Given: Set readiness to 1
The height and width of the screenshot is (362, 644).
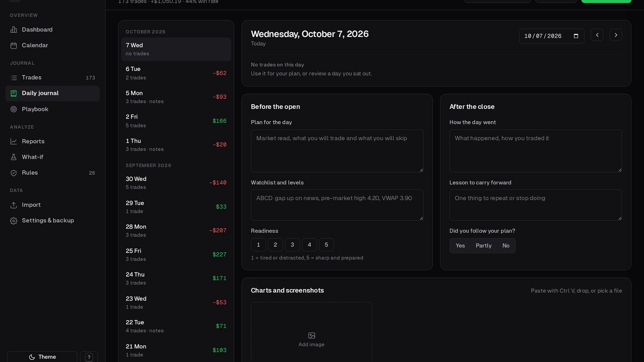Looking at the screenshot, I should pyautogui.click(x=258, y=245).
